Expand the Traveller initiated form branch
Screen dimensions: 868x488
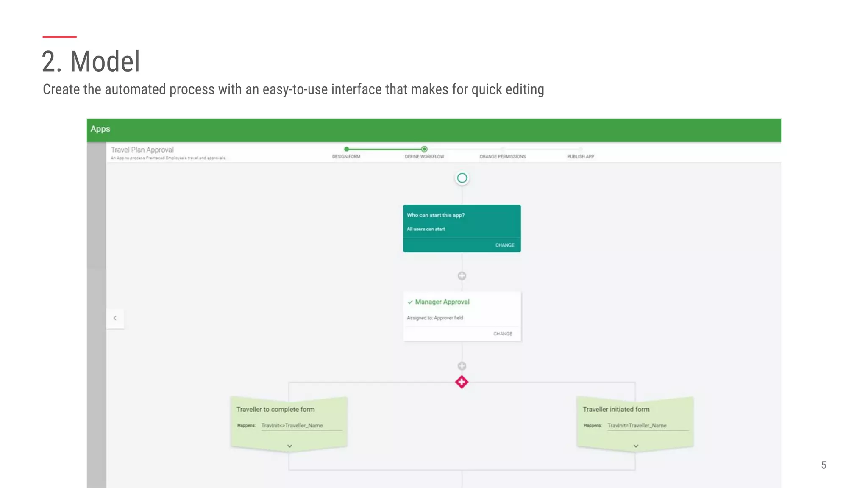point(636,446)
